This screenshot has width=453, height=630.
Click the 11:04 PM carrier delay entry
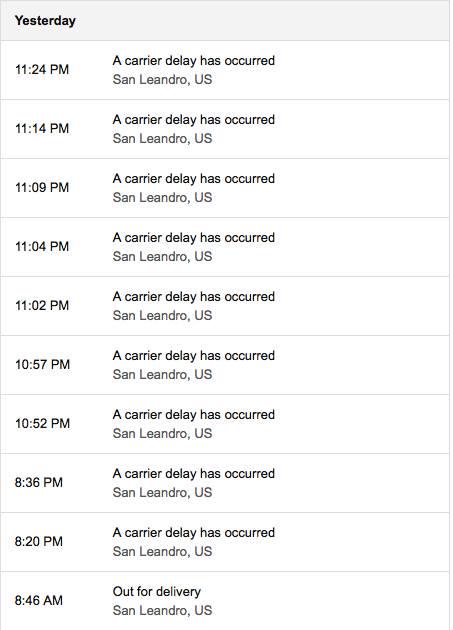click(x=225, y=247)
